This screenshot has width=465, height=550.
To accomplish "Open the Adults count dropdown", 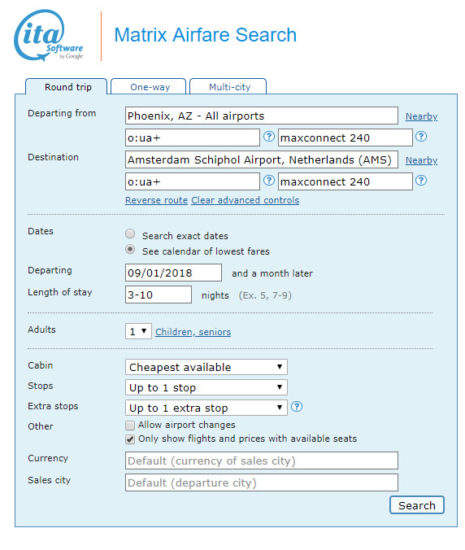I will pos(138,331).
